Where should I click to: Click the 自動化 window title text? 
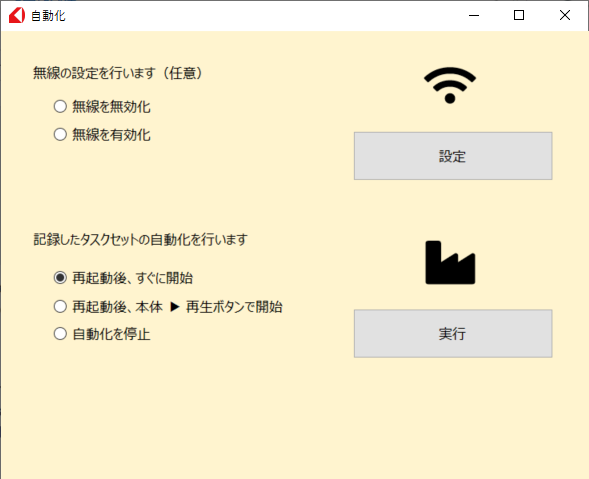(48, 16)
